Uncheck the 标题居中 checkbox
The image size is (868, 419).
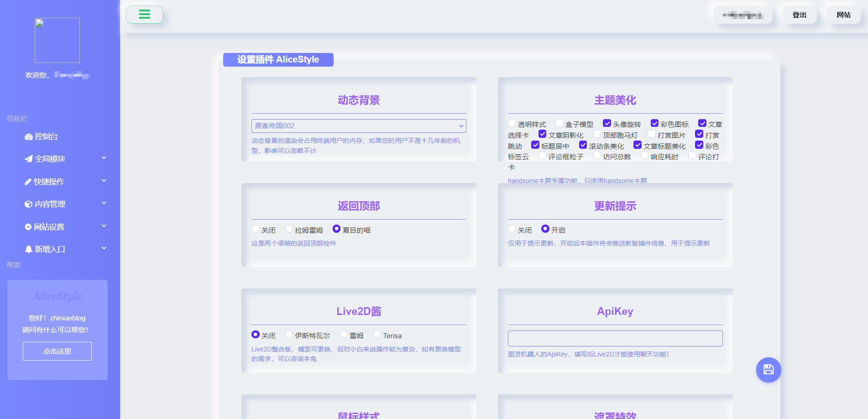tap(535, 145)
